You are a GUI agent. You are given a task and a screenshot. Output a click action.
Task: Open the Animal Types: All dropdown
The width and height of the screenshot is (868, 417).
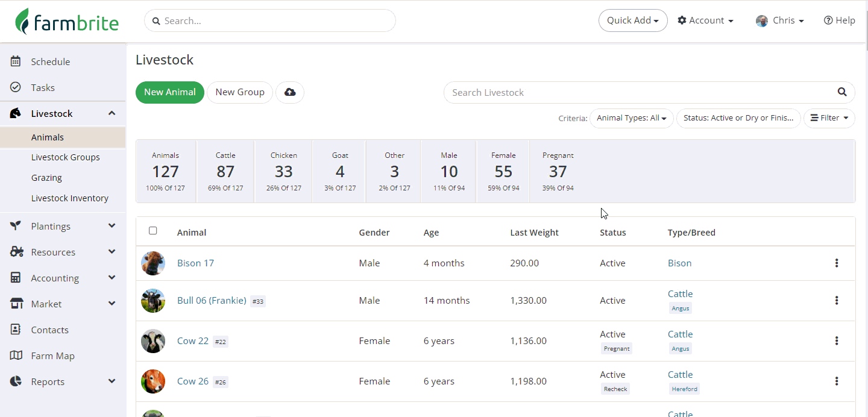pos(632,118)
